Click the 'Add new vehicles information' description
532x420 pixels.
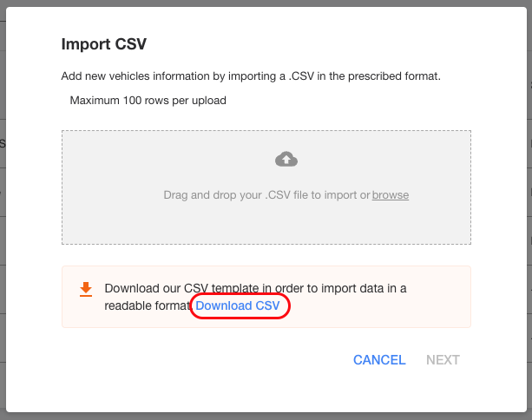click(x=251, y=76)
